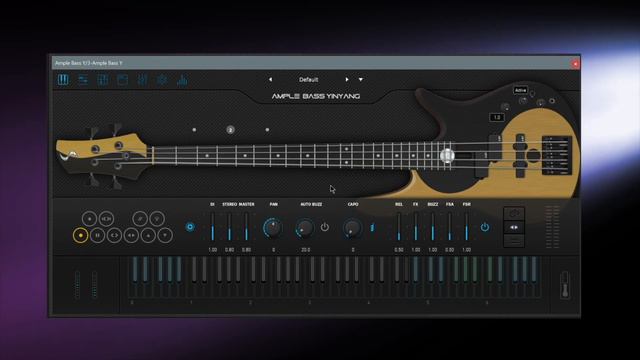Toggle the blue power button right of FSR
Viewport: 640px width, 360px height.
pos(484,227)
